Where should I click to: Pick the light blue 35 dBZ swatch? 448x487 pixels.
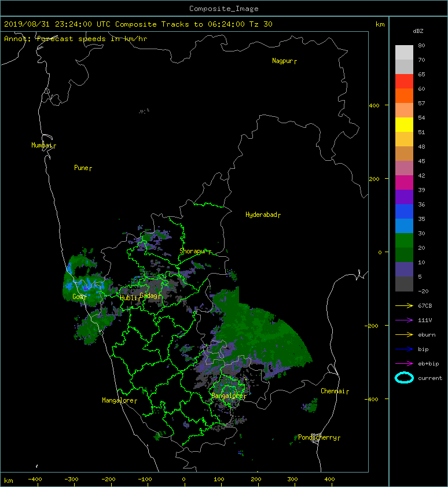(404, 226)
